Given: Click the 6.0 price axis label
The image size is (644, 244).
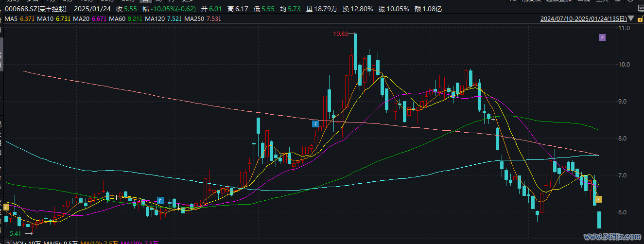Looking at the screenshot, I should pyautogui.click(x=623, y=212).
